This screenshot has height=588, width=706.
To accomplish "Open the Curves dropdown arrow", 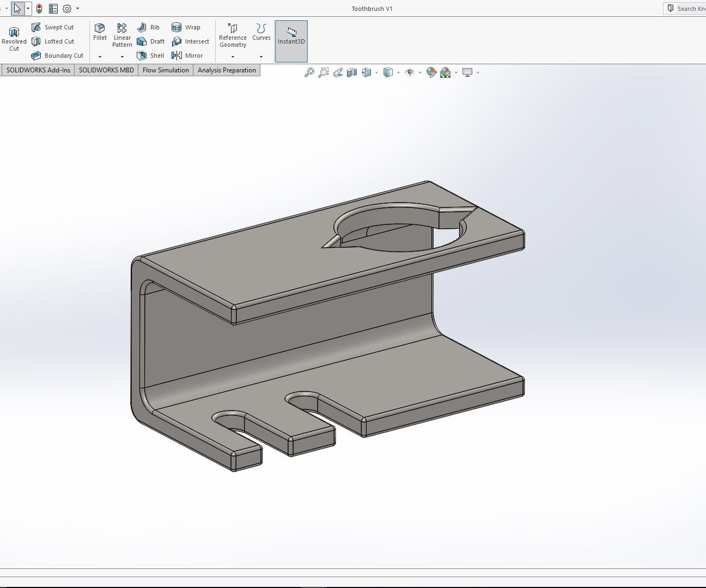I will click(261, 57).
